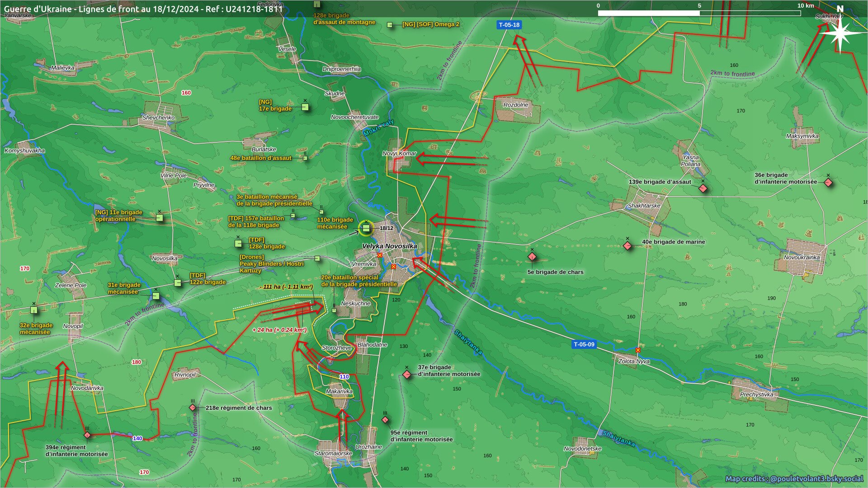Click the [NG] 17e brigade unit marker
The width and height of the screenshot is (868, 488).
[x=306, y=108]
